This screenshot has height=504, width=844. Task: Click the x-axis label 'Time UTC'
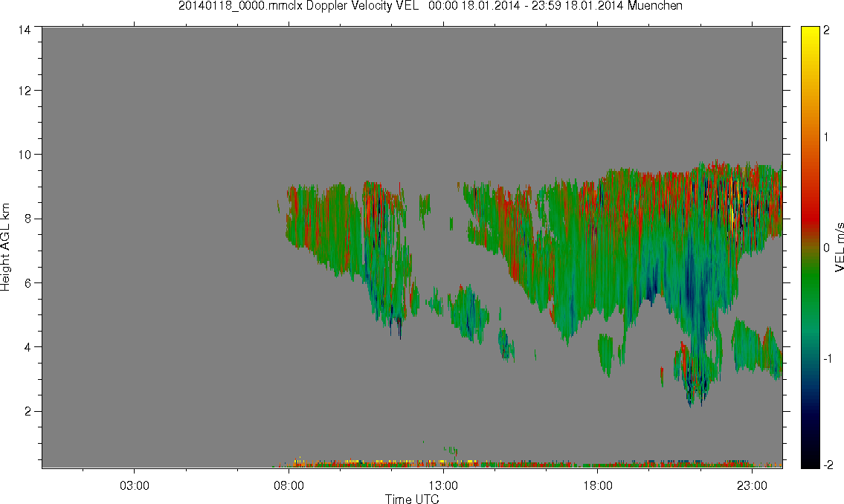[412, 499]
